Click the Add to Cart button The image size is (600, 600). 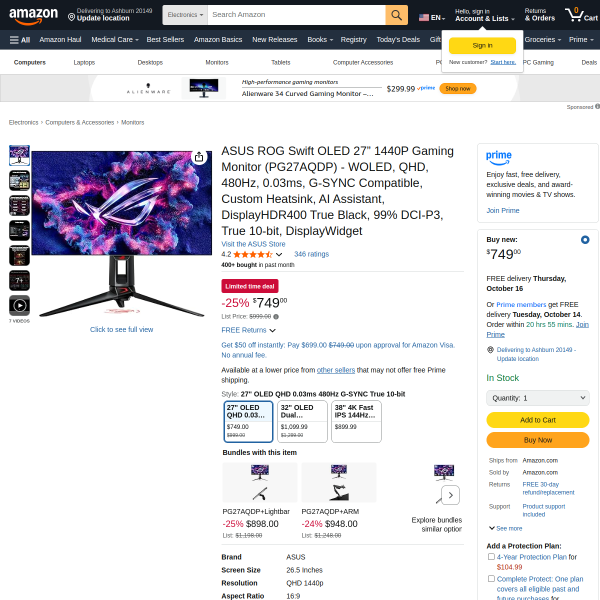coord(538,420)
